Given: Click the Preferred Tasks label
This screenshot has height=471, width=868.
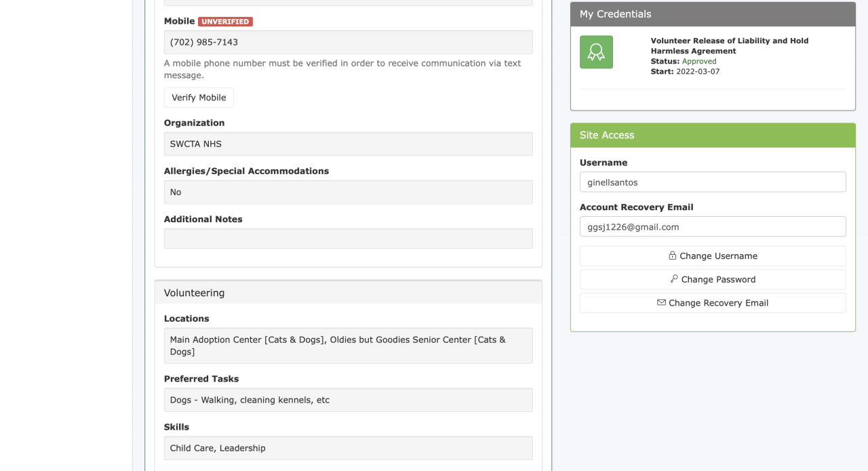Looking at the screenshot, I should (201, 379).
